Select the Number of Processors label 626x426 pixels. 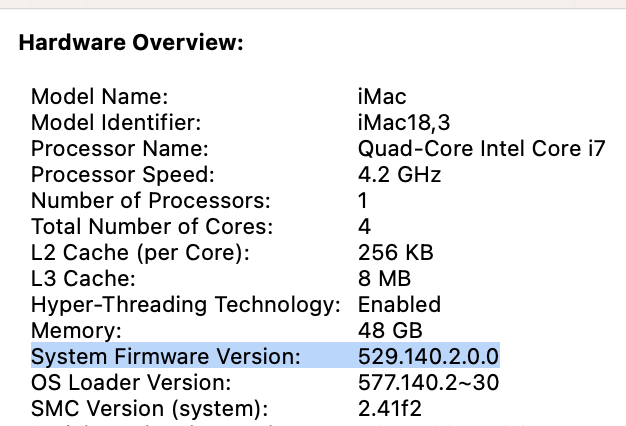click(x=151, y=201)
